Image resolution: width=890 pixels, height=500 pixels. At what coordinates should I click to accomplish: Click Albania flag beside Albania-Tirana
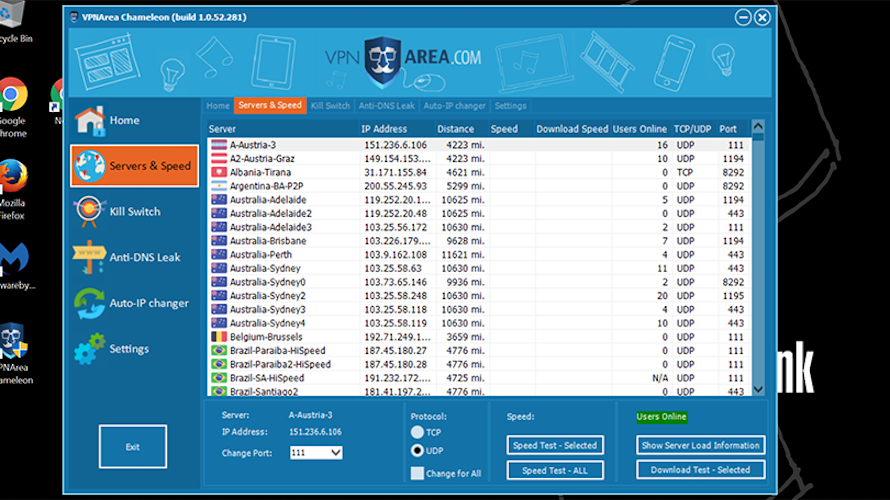[x=219, y=172]
